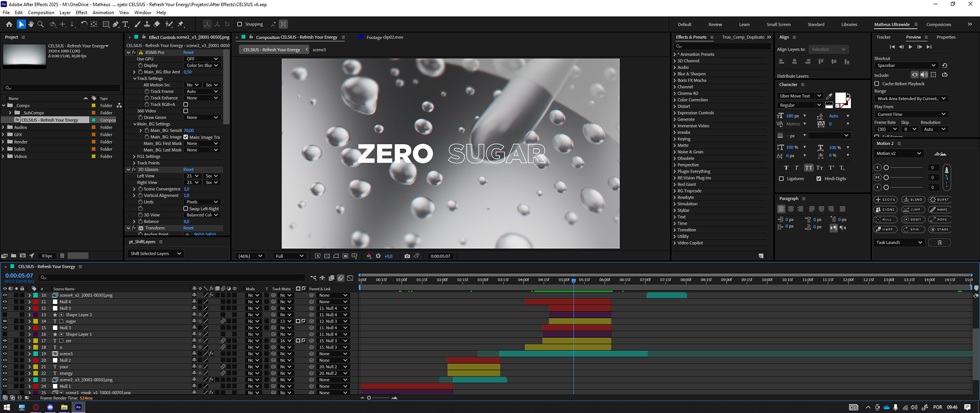Reset the 3D Glasses effect
Screen dimensions: 980x413
[188, 170]
